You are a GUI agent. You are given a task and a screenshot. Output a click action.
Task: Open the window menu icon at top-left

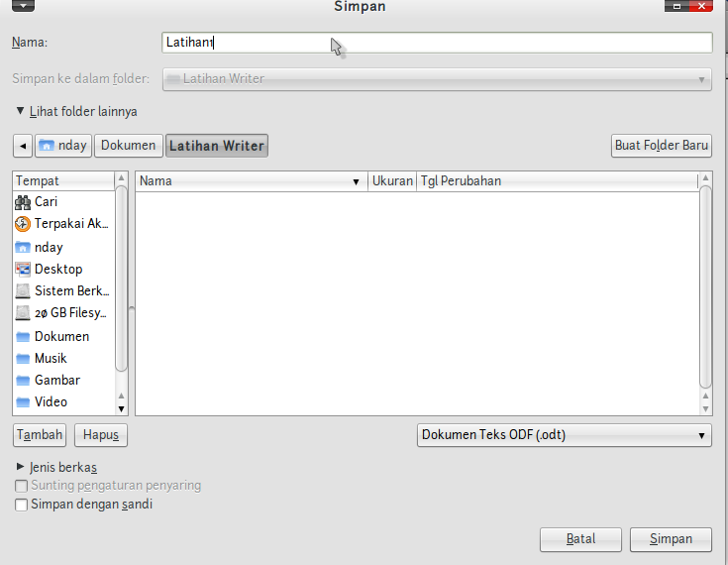(23, 6)
